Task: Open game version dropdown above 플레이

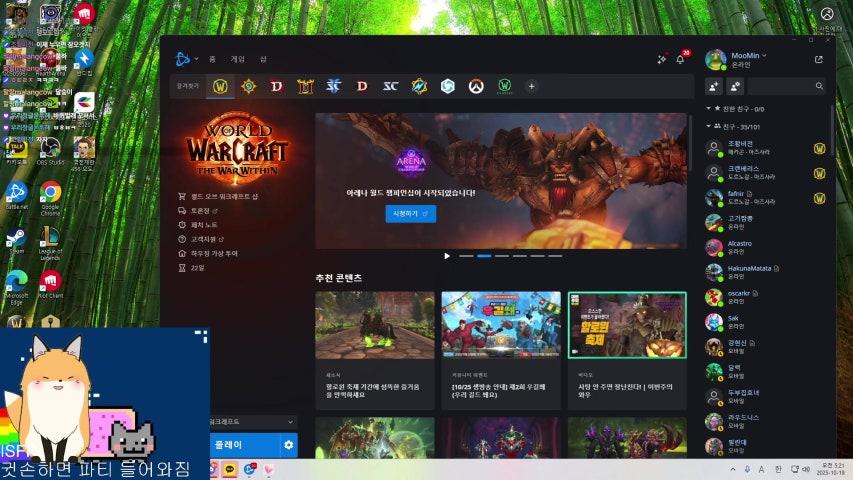Action: (x=254, y=422)
